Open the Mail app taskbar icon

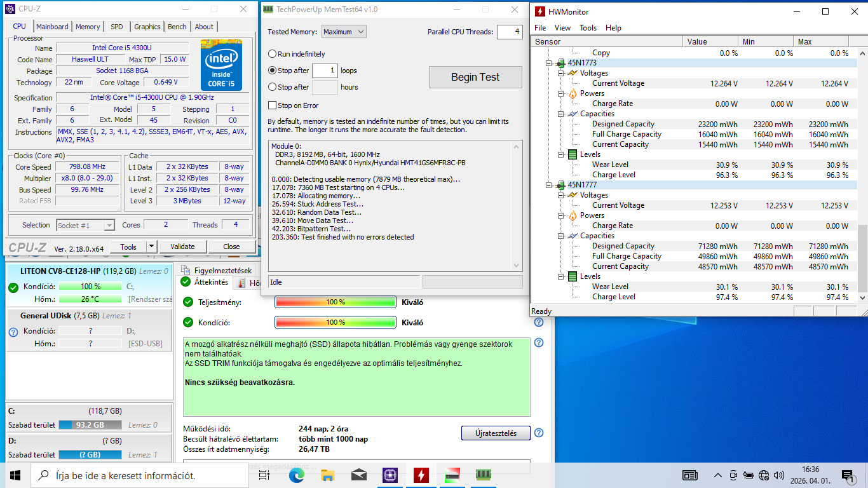358,475
